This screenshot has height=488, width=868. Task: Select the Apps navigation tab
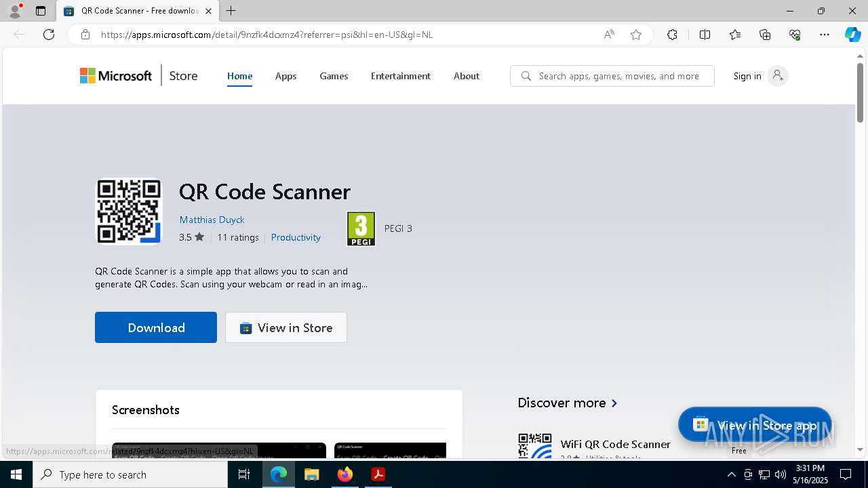click(x=285, y=76)
